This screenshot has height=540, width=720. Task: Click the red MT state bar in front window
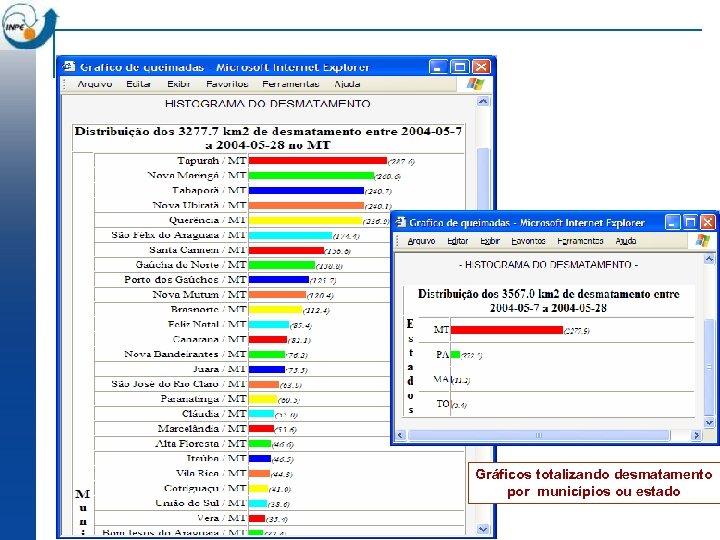[x=507, y=330]
